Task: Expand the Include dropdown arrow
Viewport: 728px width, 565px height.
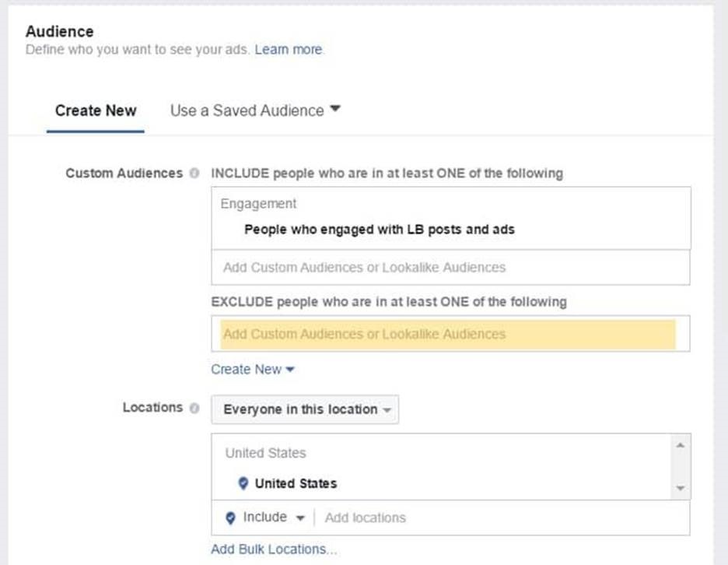Action: click(x=300, y=518)
